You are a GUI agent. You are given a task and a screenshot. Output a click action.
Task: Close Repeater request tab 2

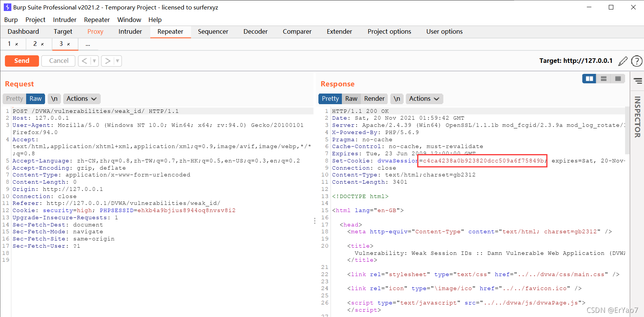tap(42, 44)
